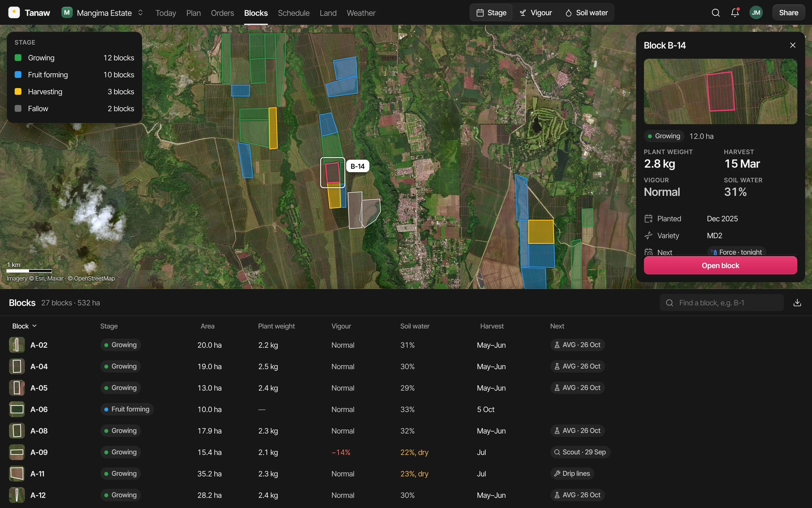The image size is (812, 508).
Task: Open the Plan tab
Action: 193,13
